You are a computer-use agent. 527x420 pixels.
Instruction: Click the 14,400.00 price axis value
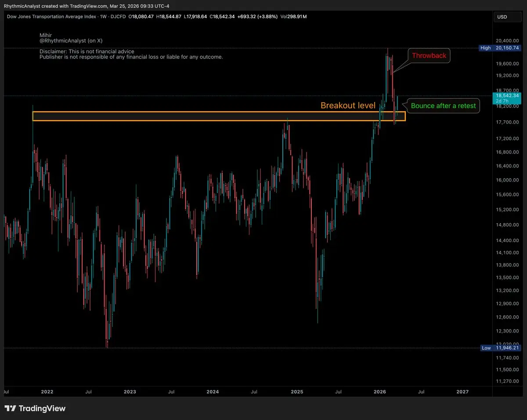point(508,240)
